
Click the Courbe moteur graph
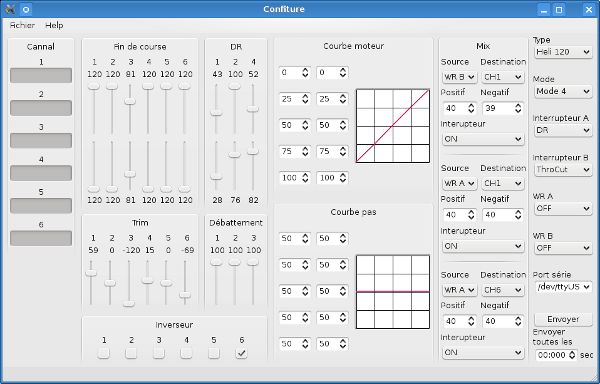coord(393,126)
